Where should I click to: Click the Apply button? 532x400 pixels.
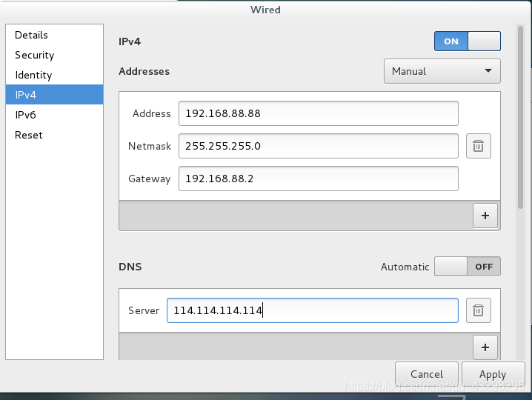coord(493,374)
